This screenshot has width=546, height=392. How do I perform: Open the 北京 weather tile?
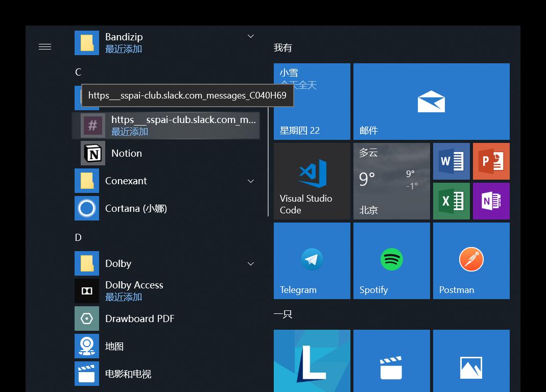(x=392, y=181)
